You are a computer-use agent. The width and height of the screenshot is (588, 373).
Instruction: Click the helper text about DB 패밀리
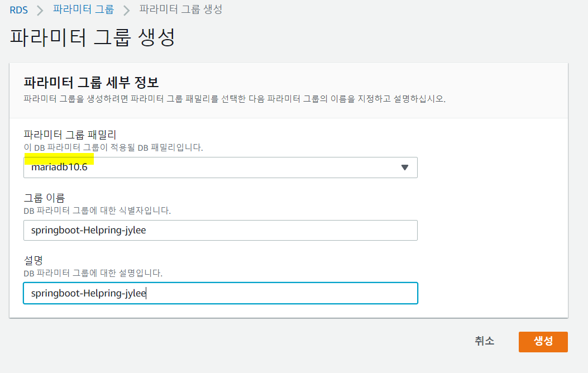pos(113,148)
